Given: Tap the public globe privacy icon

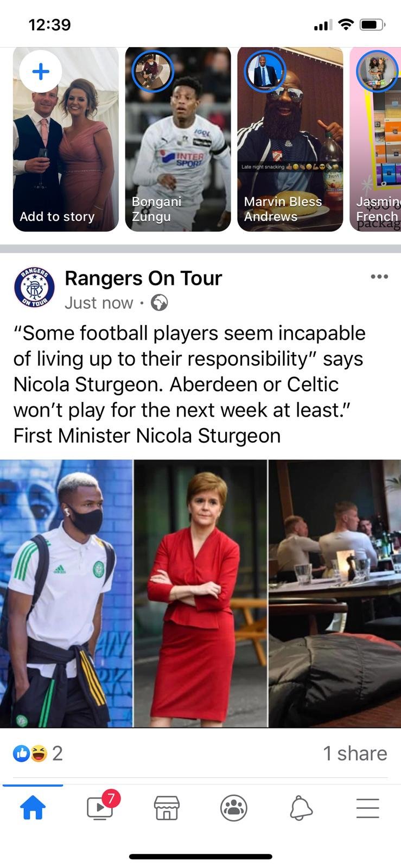Looking at the screenshot, I should coord(159,302).
